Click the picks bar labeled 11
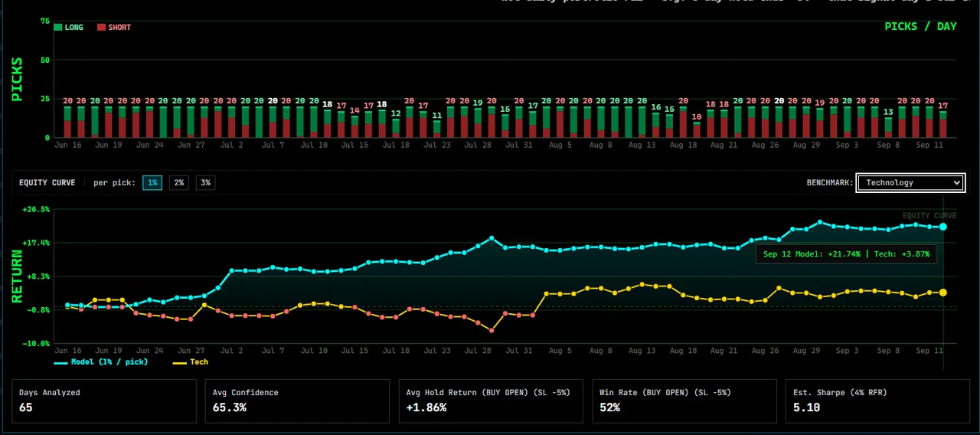980x435 pixels. (x=437, y=129)
